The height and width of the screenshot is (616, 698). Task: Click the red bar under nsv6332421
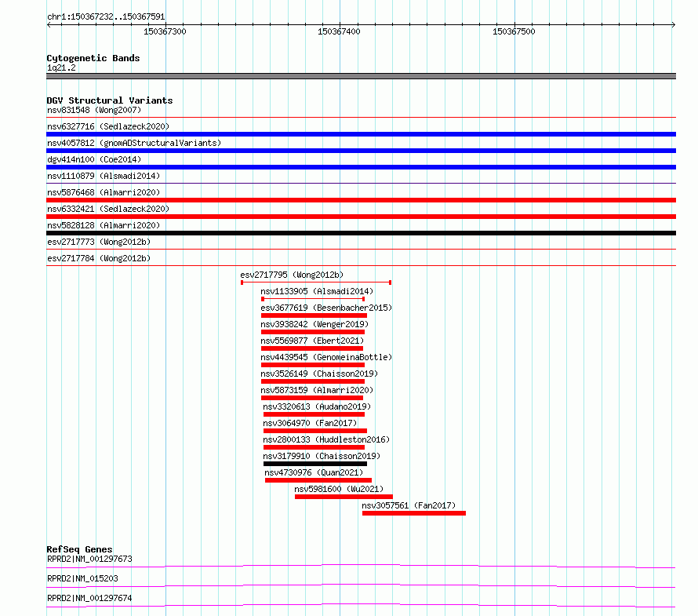(x=361, y=217)
